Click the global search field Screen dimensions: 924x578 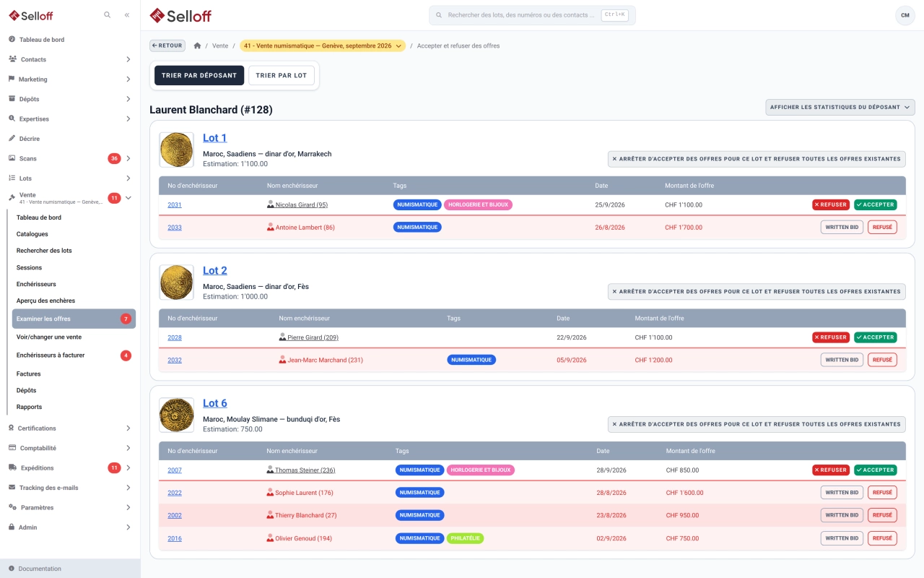coord(532,15)
